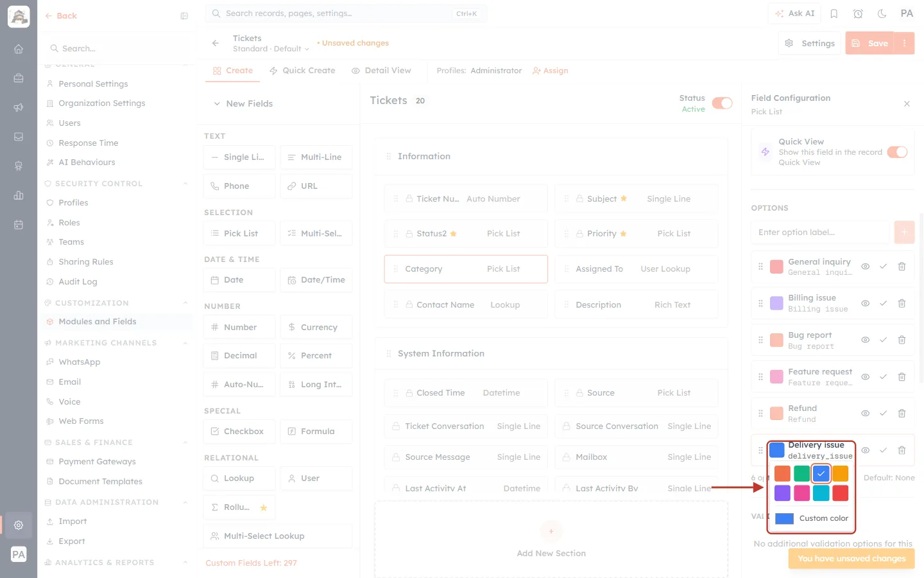
Task: Delete the Bug report option
Action: click(902, 340)
